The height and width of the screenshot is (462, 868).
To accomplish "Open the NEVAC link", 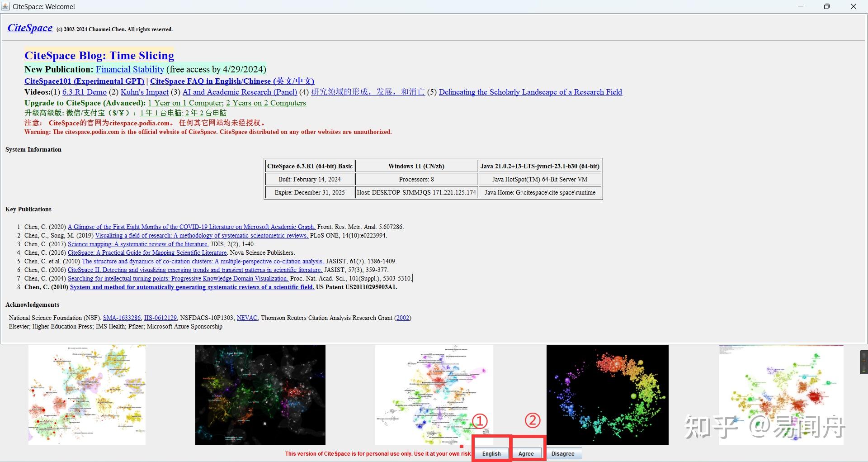I will [x=247, y=318].
